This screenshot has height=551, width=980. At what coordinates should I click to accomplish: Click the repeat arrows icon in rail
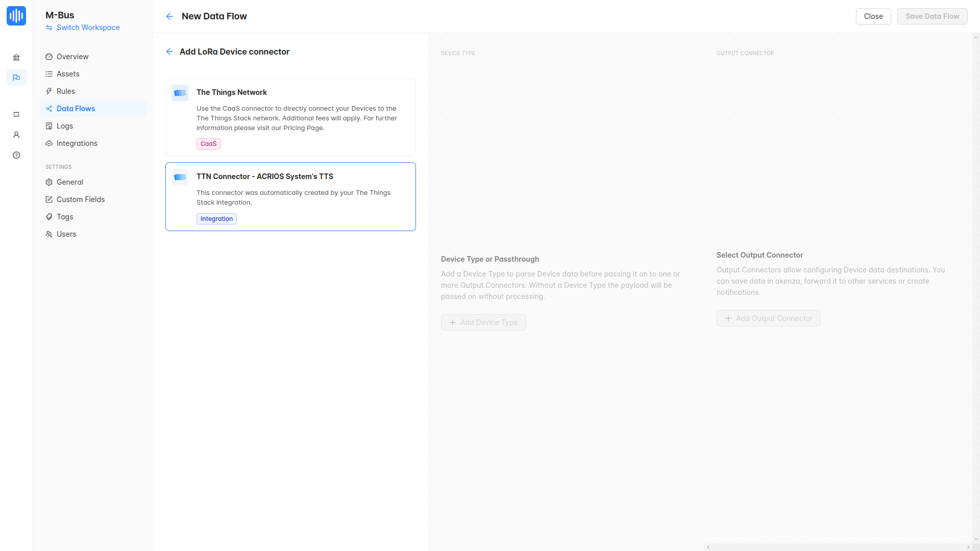pos(16,114)
